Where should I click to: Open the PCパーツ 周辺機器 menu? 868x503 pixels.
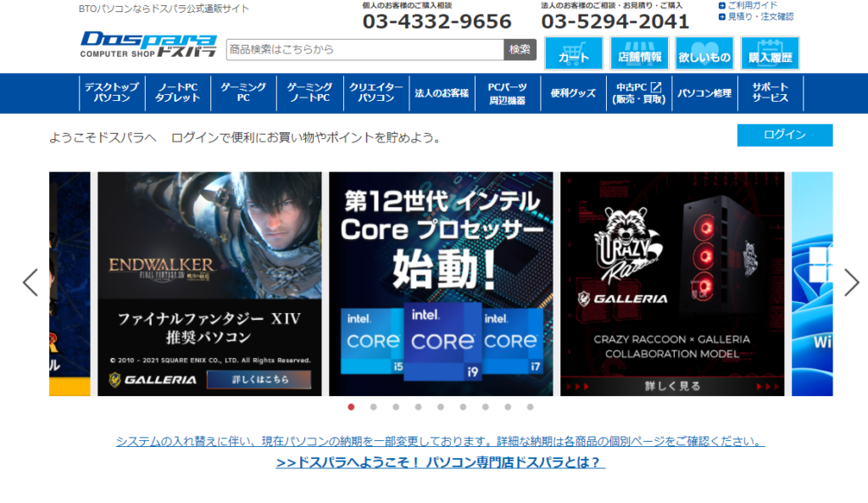pyautogui.click(x=508, y=92)
